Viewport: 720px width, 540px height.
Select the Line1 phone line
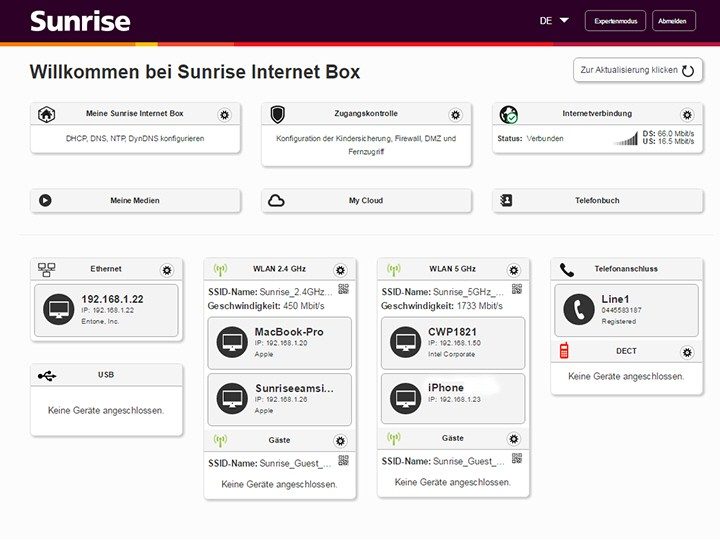click(x=627, y=310)
